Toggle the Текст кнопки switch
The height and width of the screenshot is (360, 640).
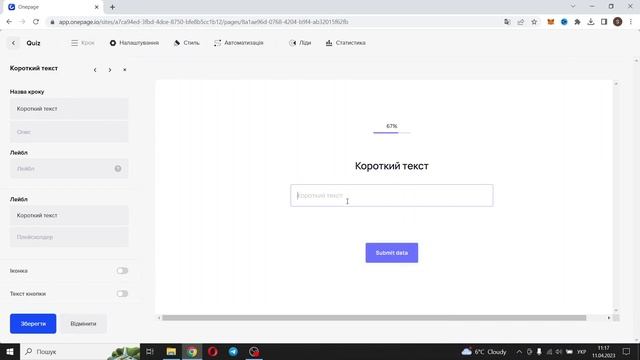coord(122,293)
